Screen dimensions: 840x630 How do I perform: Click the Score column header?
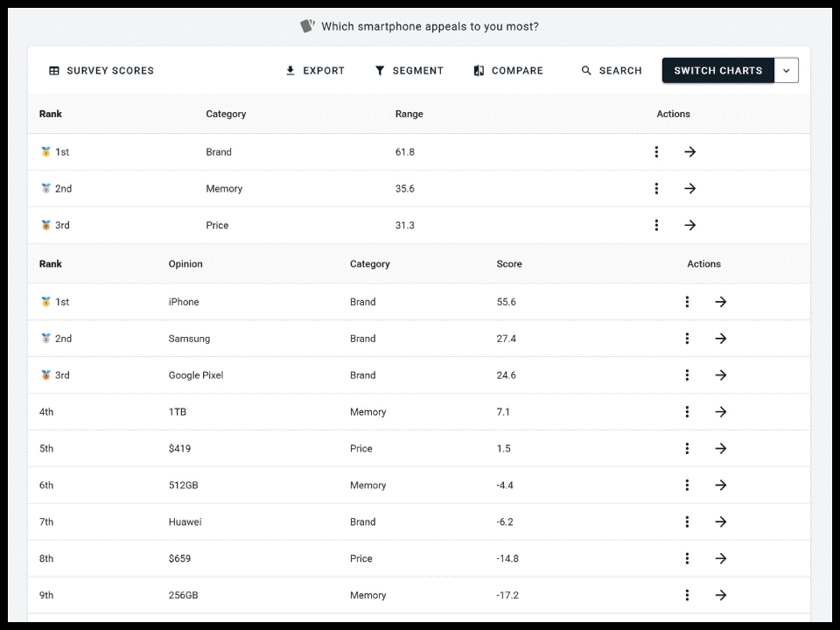point(509,263)
